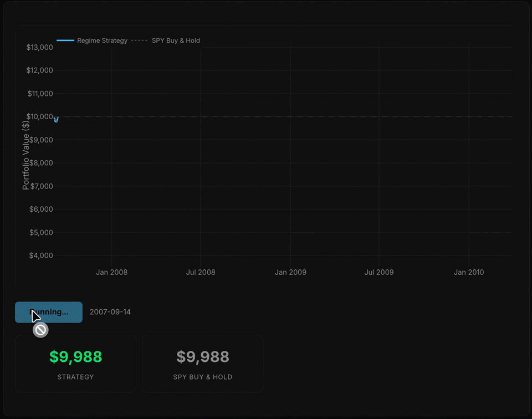
Task: Click the green $9,988 strategy value
Action: coord(75,357)
